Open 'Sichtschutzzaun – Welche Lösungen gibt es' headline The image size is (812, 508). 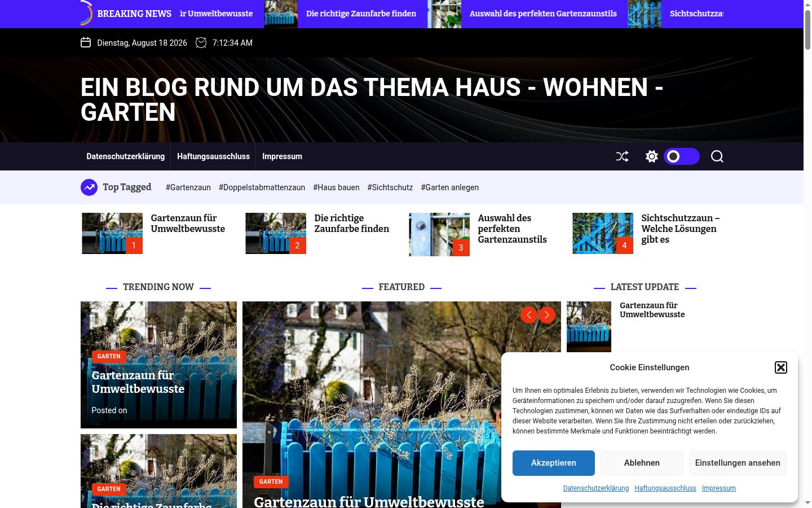(681, 229)
